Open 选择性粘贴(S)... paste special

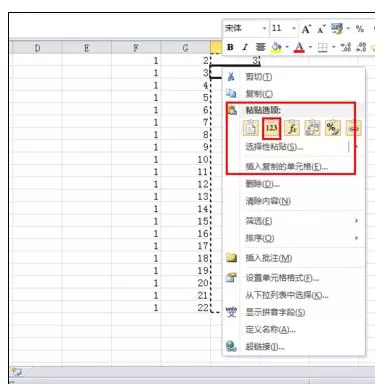(x=274, y=147)
